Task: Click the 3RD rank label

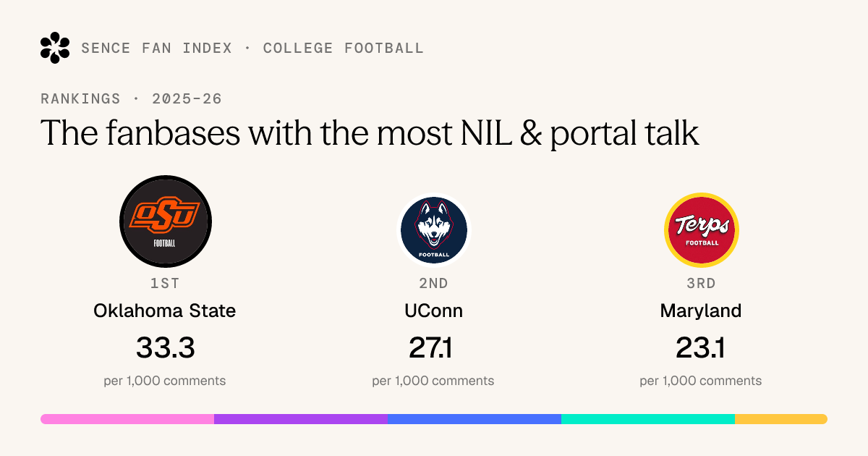Action: tap(701, 284)
